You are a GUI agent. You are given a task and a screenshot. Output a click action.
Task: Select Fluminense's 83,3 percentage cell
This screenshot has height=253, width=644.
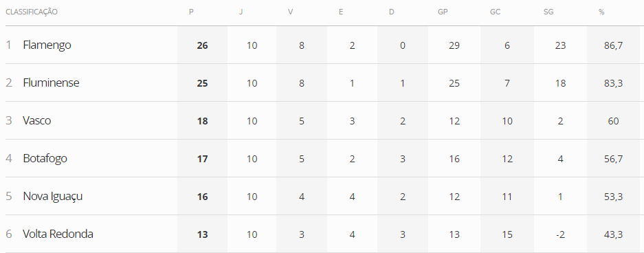[x=614, y=83]
